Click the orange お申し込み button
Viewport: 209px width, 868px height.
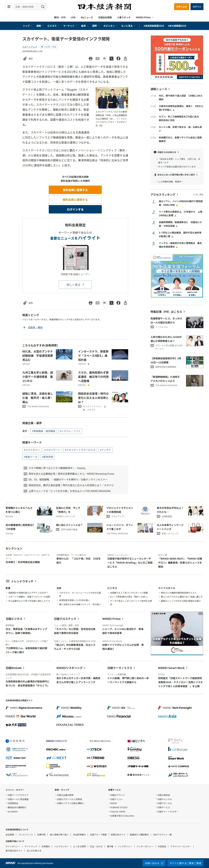coord(181,7)
